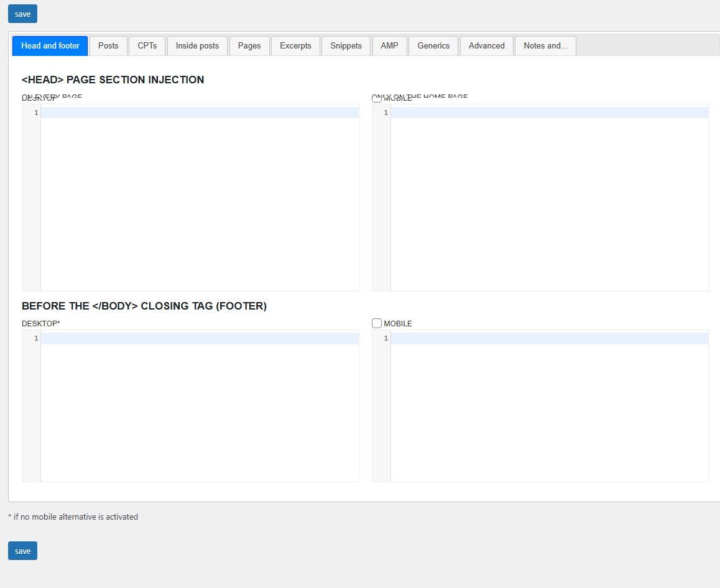Image resolution: width=720 pixels, height=588 pixels.
Task: Select the Inside posts tab
Action: pyautogui.click(x=197, y=45)
